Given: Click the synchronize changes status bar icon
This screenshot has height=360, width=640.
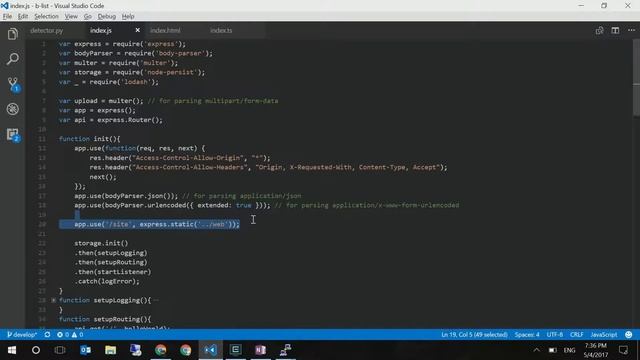Looking at the screenshot, I should 47,335.
